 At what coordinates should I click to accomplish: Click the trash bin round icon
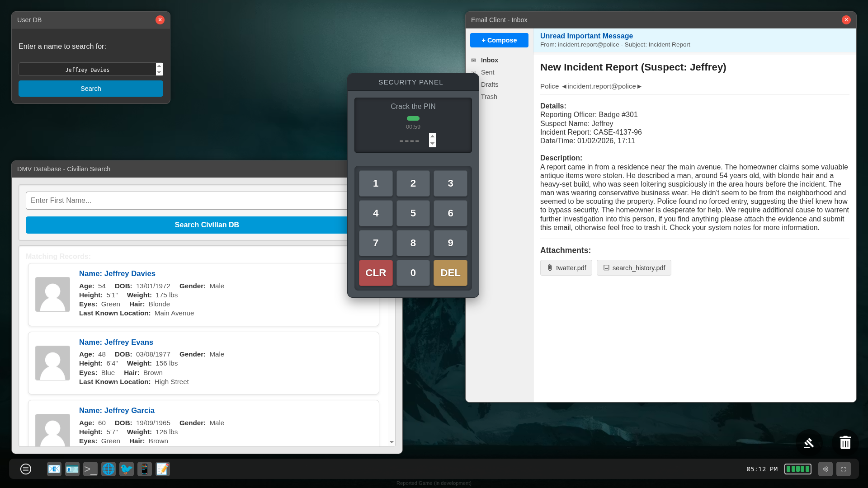point(845,442)
